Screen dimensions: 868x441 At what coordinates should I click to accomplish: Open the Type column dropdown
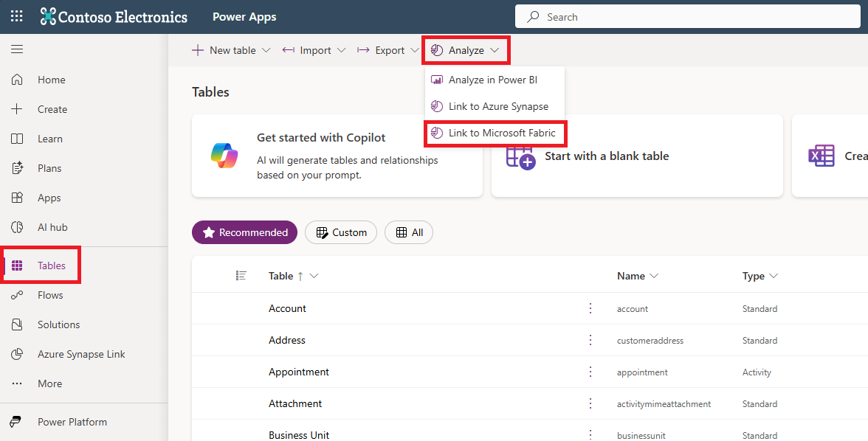pos(774,276)
